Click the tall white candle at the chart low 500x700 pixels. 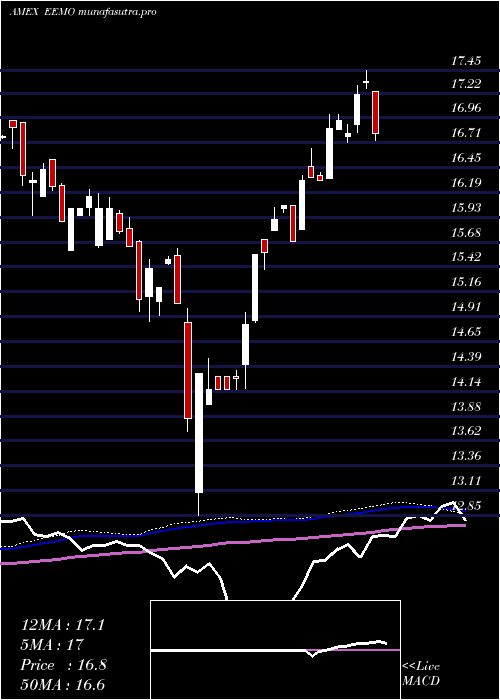click(199, 433)
